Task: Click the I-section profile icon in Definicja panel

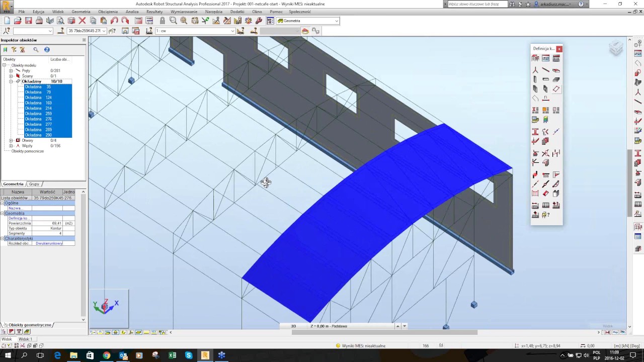Action: (x=535, y=132)
